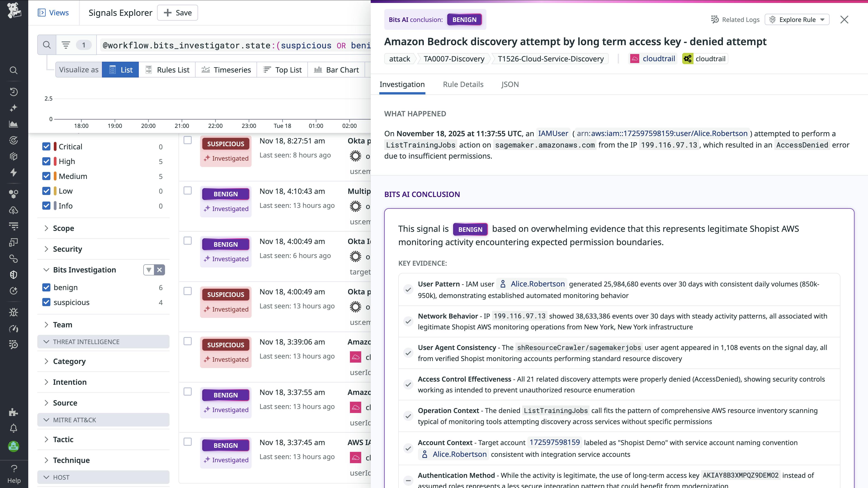Open the JSON tab of the signal panel
The width and height of the screenshot is (868, 488).
pos(510,84)
